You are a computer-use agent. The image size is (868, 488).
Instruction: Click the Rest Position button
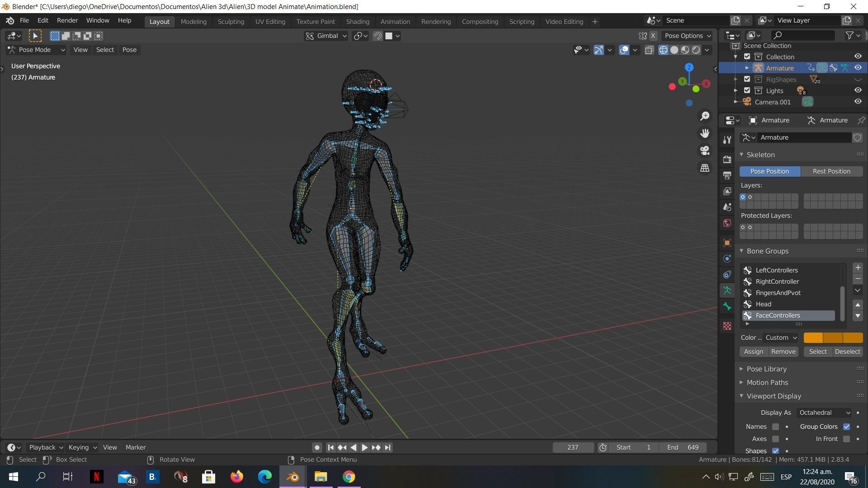pyautogui.click(x=831, y=171)
